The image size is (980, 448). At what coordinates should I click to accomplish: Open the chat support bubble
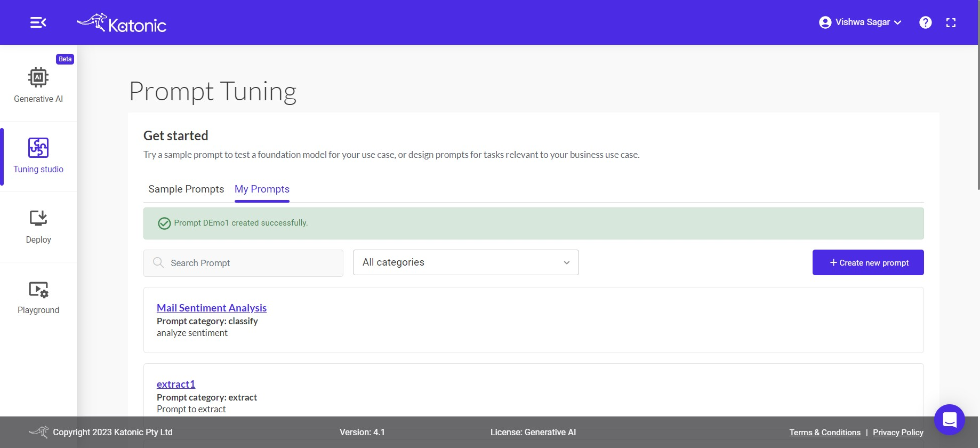[950, 420]
